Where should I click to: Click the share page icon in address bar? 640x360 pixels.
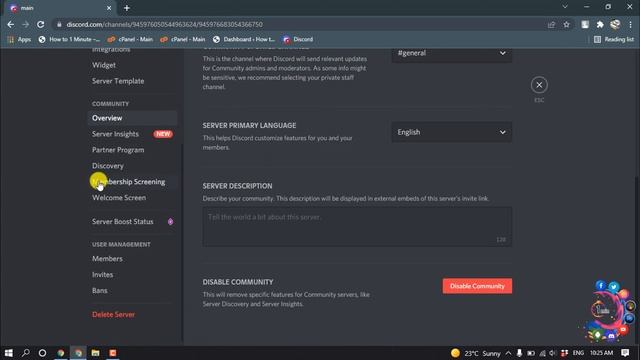click(551, 24)
